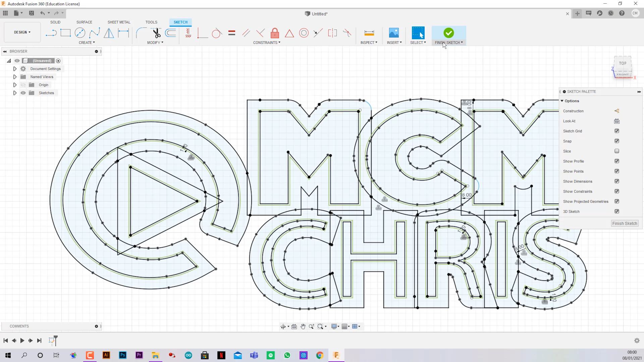This screenshot has width=644, height=362.
Task: Click the timeline play button
Action: 22,341
